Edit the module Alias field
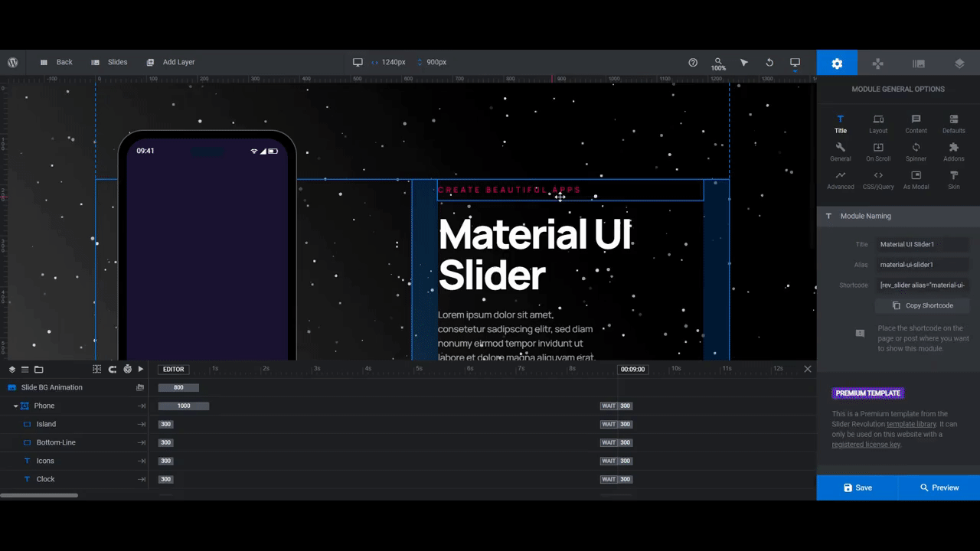980x551 pixels. pos(923,265)
